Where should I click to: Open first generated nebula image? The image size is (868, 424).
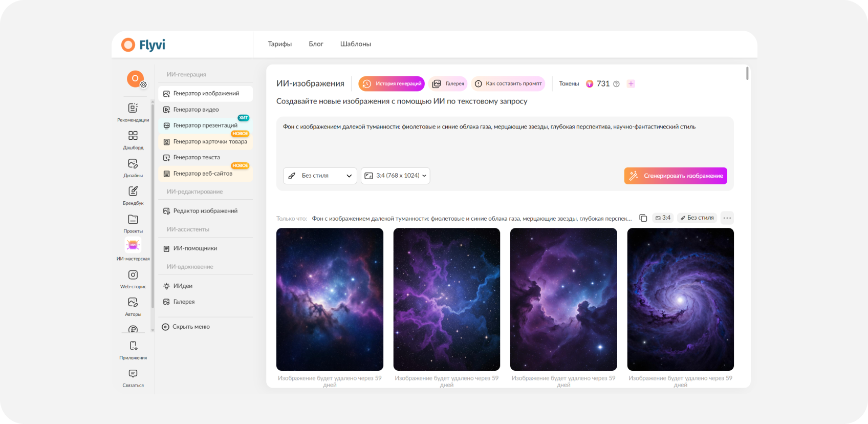coord(330,299)
